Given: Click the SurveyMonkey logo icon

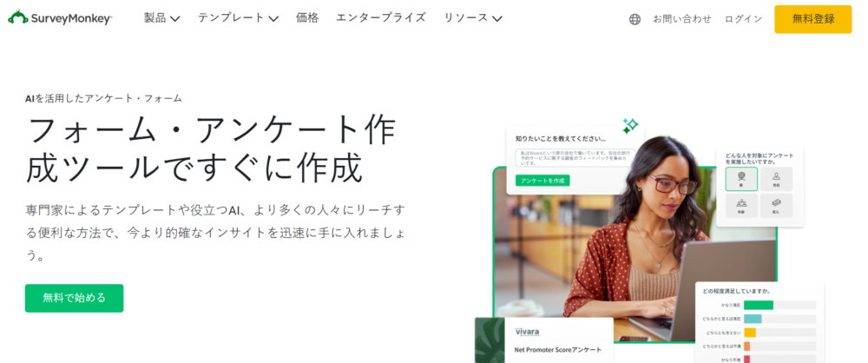Looking at the screenshot, I should tap(17, 16).
